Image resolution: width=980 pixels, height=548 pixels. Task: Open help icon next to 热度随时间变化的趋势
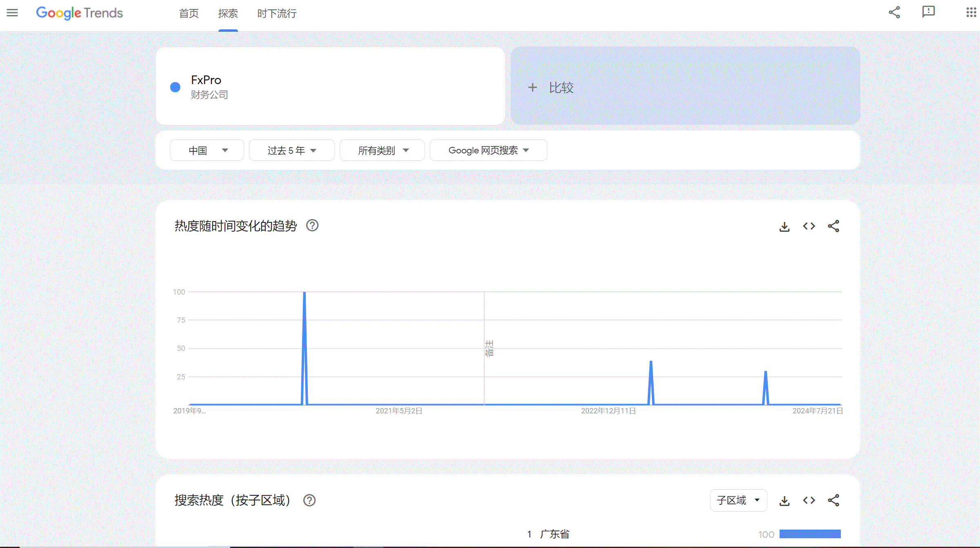coord(312,225)
